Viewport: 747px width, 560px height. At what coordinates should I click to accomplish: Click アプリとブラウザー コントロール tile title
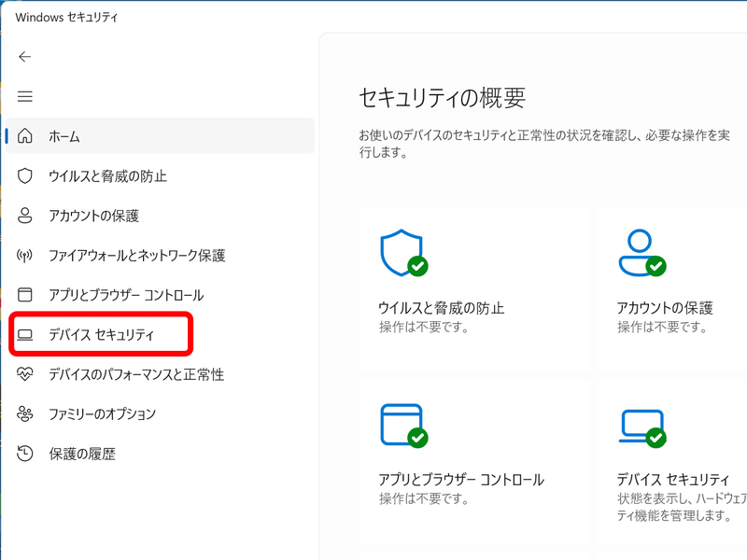[461, 480]
